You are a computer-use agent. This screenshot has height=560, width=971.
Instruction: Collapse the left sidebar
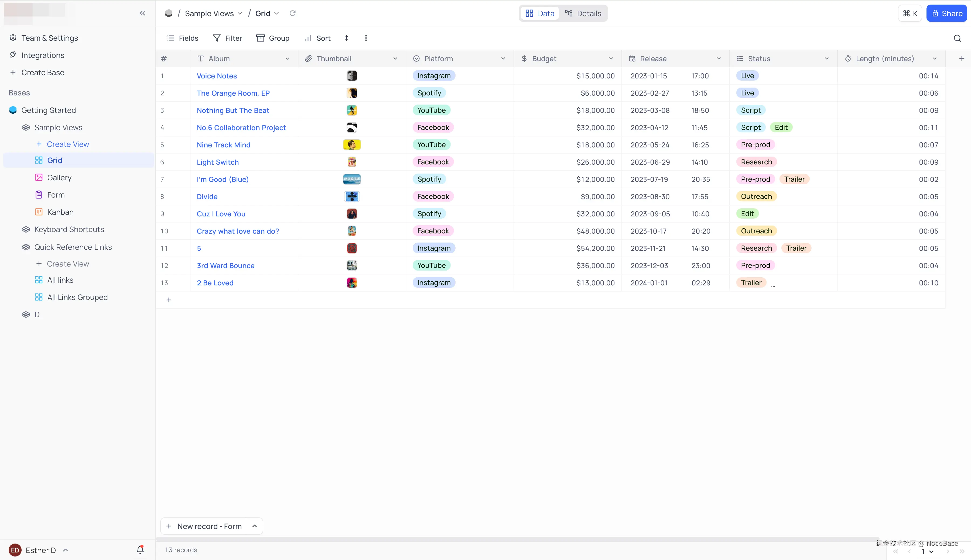pos(142,13)
